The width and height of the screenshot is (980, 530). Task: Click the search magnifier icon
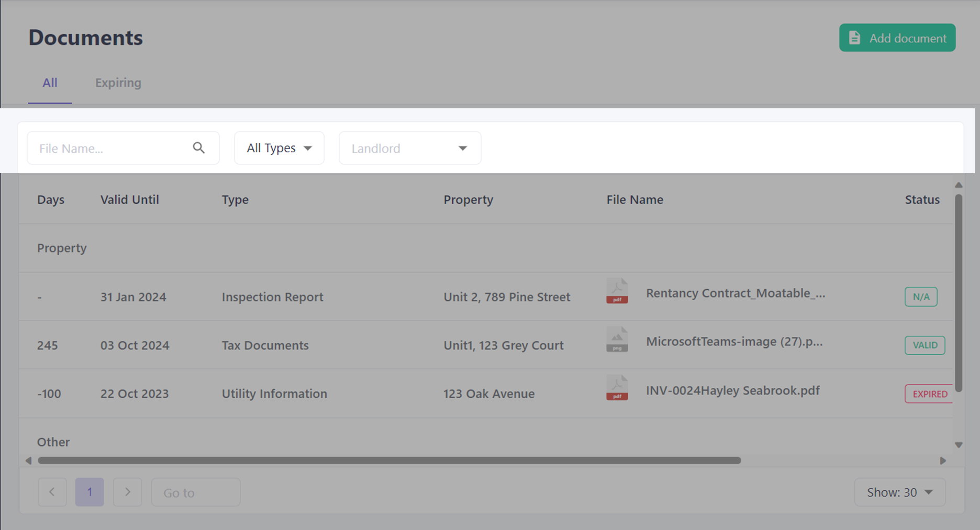click(x=199, y=148)
